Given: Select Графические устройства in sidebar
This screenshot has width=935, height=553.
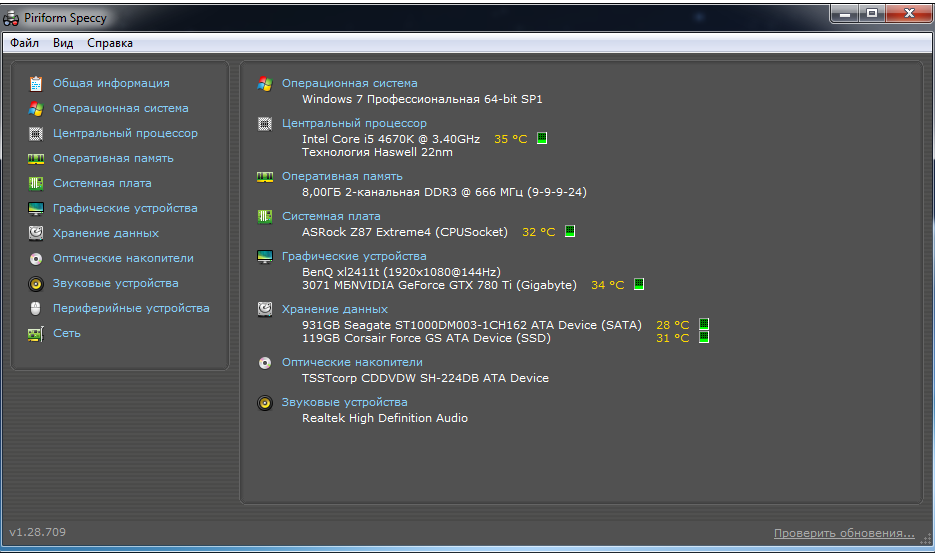Looking at the screenshot, I should pos(125,209).
